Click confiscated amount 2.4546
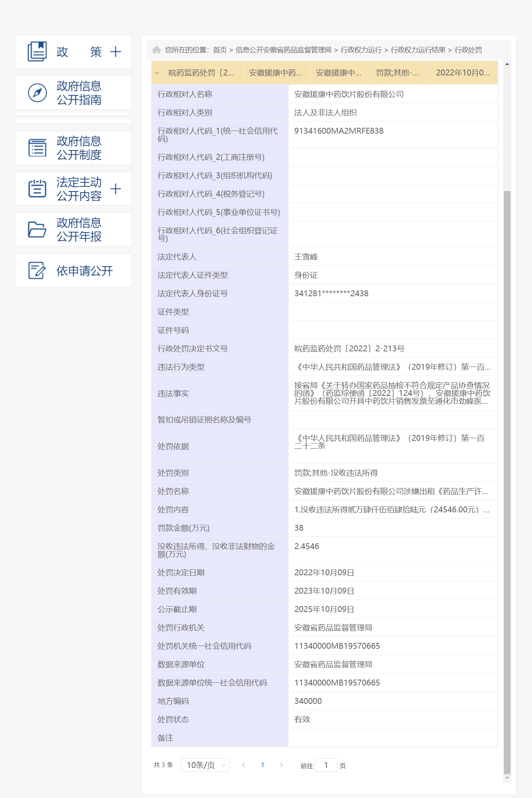The width and height of the screenshot is (532, 798). coord(307,546)
